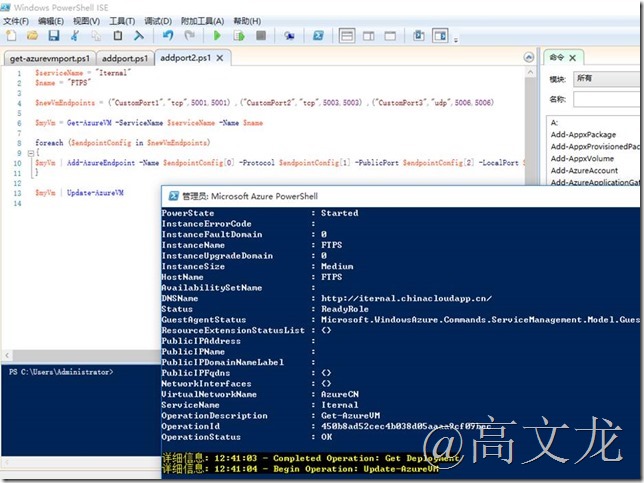
Task: Open the 文件(F) menu
Action: pos(16,21)
